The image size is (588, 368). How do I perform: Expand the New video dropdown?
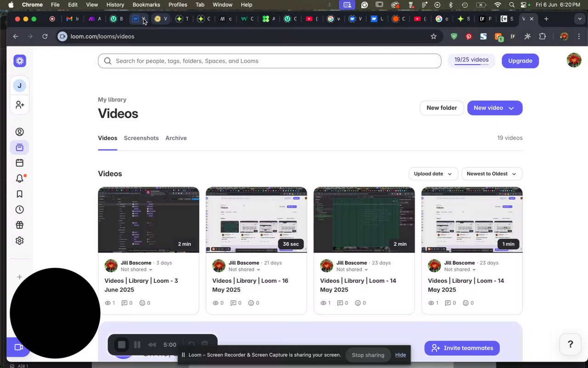(x=511, y=108)
